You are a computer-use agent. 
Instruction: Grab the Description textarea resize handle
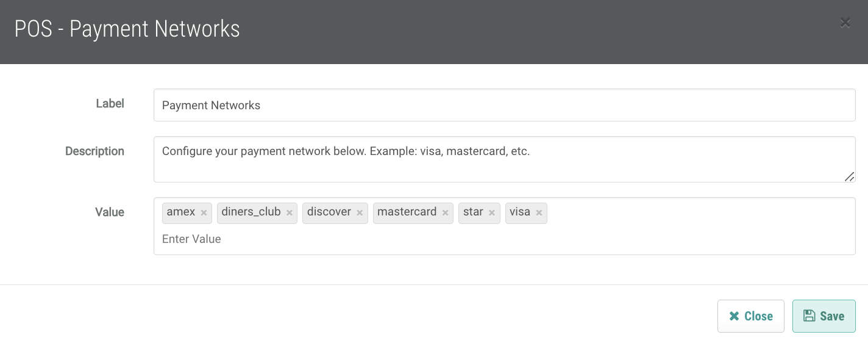tap(849, 176)
